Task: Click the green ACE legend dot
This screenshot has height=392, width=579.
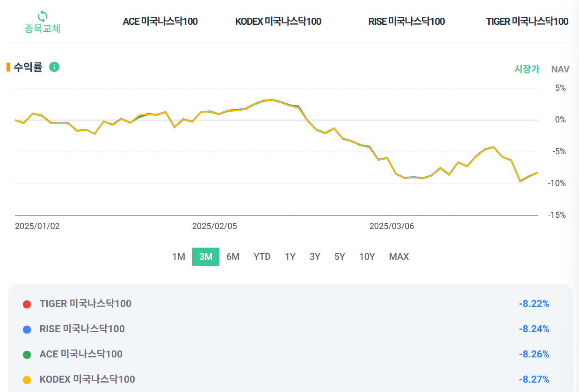Action: [x=27, y=355]
